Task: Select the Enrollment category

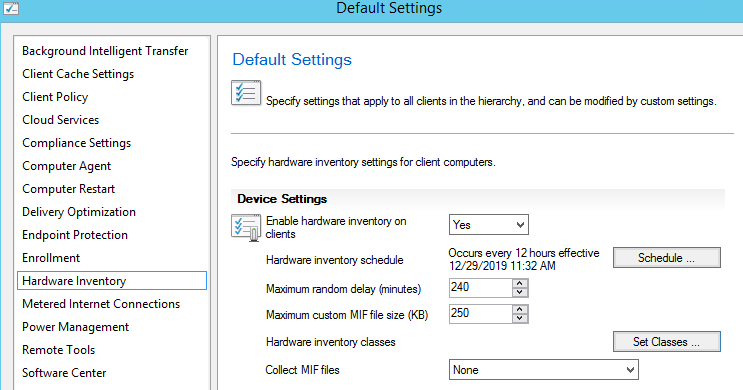Action: [51, 258]
